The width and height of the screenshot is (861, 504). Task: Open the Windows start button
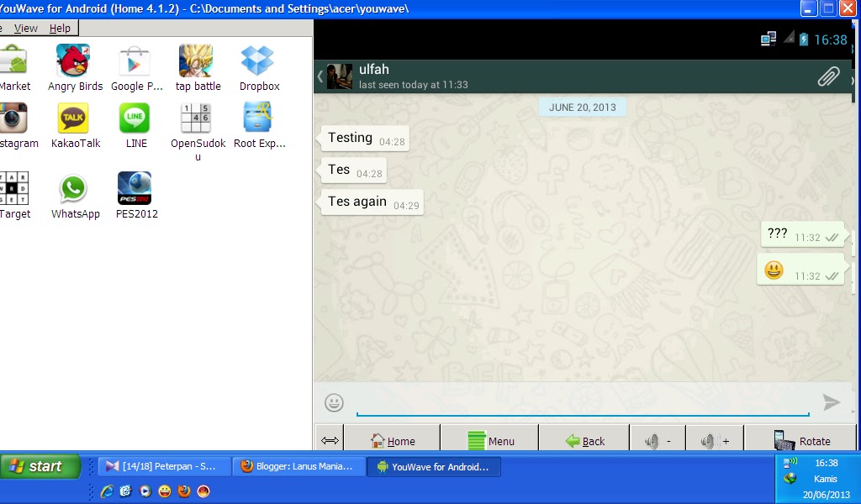[x=40, y=466]
